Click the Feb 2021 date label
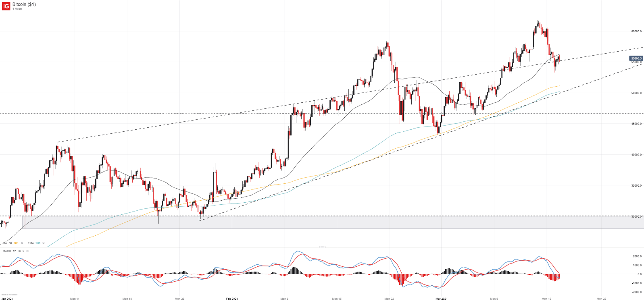This screenshot has width=644, height=301. (232, 299)
